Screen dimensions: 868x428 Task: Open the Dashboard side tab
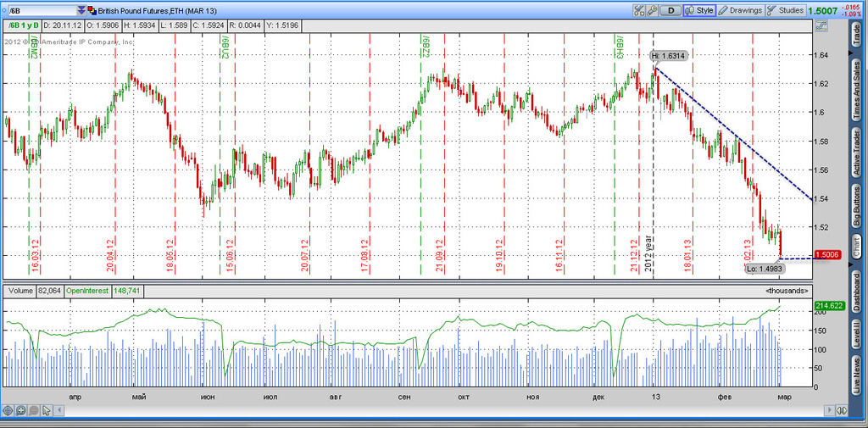856,293
